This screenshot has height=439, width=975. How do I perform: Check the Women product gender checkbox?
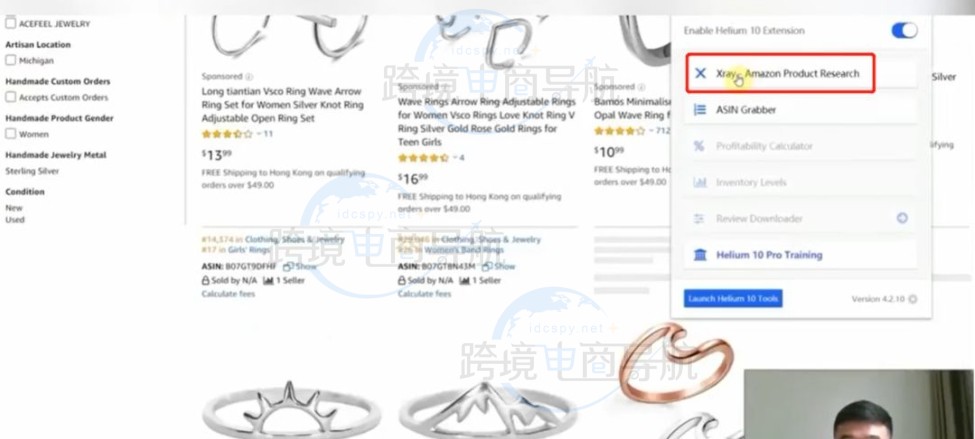click(x=11, y=134)
